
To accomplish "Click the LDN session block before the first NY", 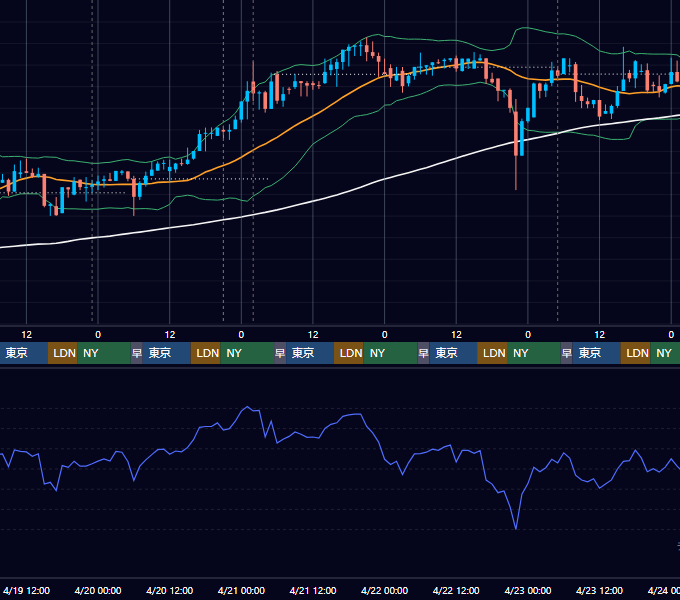I will tap(62, 353).
